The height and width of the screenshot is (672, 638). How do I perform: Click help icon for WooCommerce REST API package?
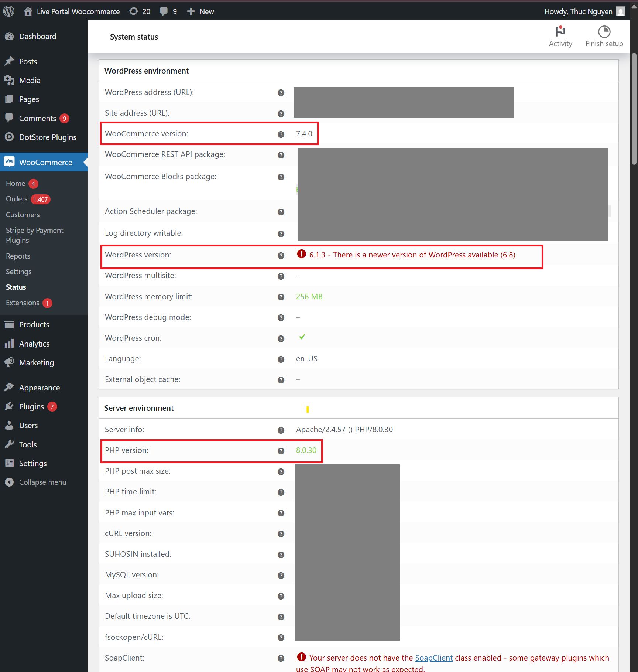click(281, 155)
